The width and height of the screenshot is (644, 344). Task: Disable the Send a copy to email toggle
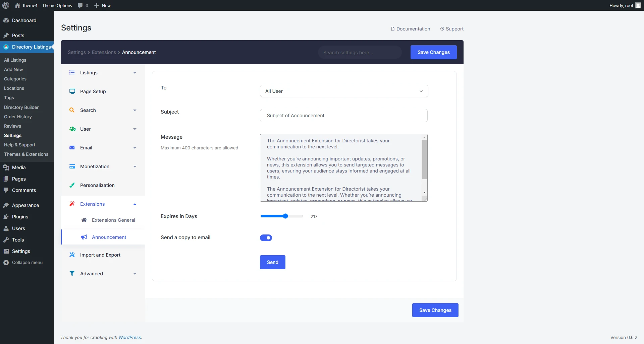(266, 238)
